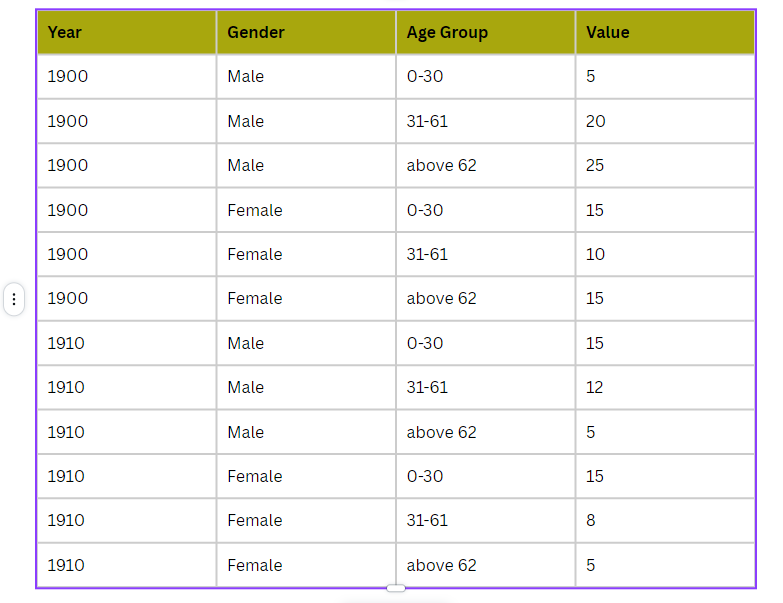Click the cell with value 8
783x603 pixels.
[x=664, y=520]
